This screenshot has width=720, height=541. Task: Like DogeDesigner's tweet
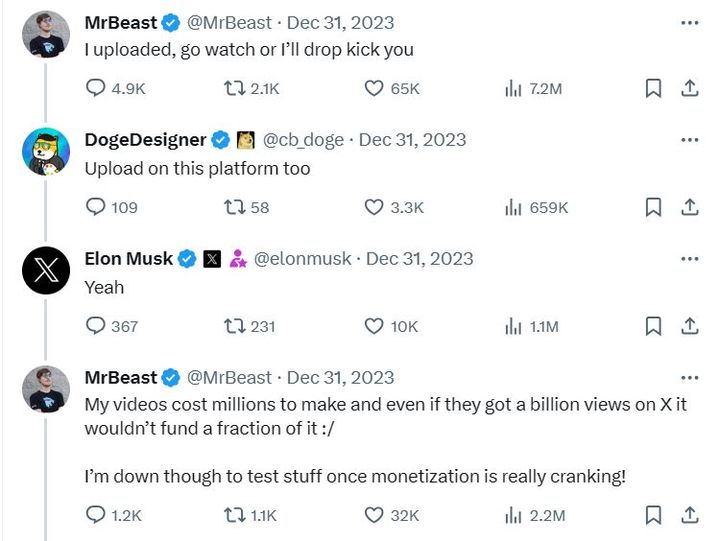[373, 207]
